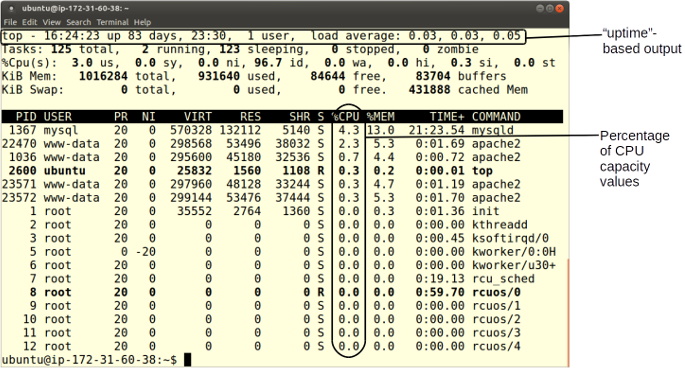685x370 pixels.
Task: Click the rcuos/2 command entry
Action: [496, 320]
